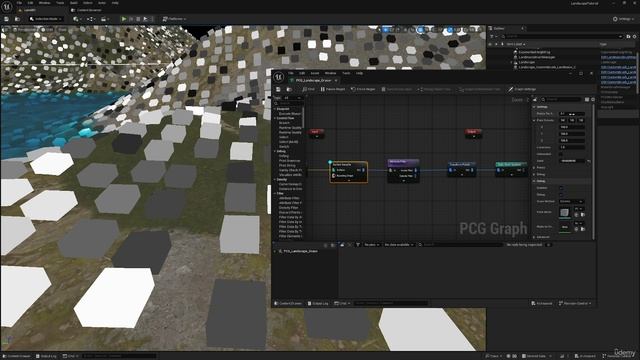Select Density Filter in node palette

click(x=288, y=208)
